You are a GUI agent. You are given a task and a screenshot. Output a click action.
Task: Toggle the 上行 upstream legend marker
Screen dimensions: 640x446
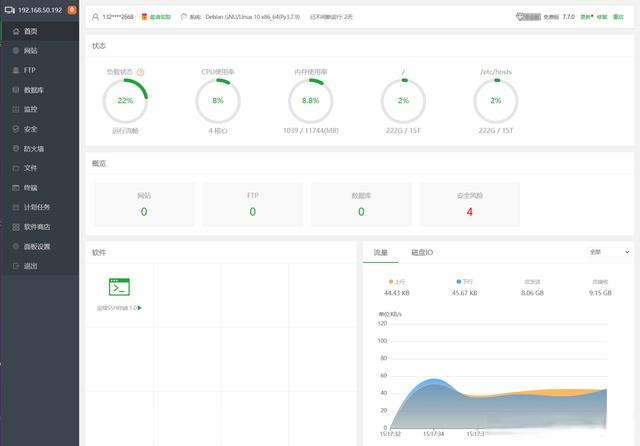[x=391, y=282]
